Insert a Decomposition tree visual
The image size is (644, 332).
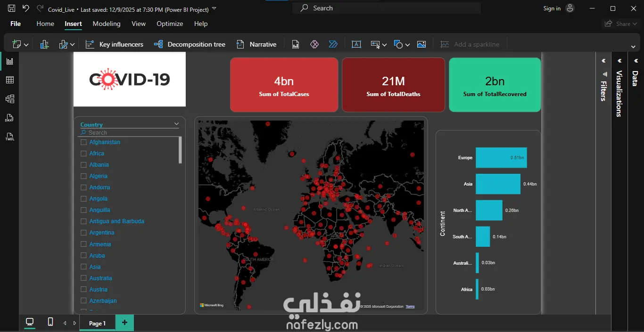(190, 44)
